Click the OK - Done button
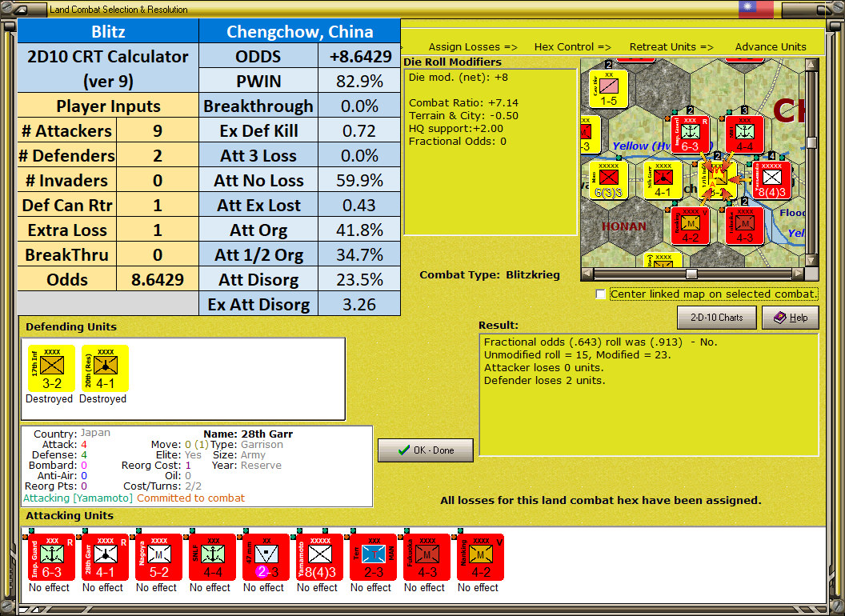The image size is (845, 616). 426,450
